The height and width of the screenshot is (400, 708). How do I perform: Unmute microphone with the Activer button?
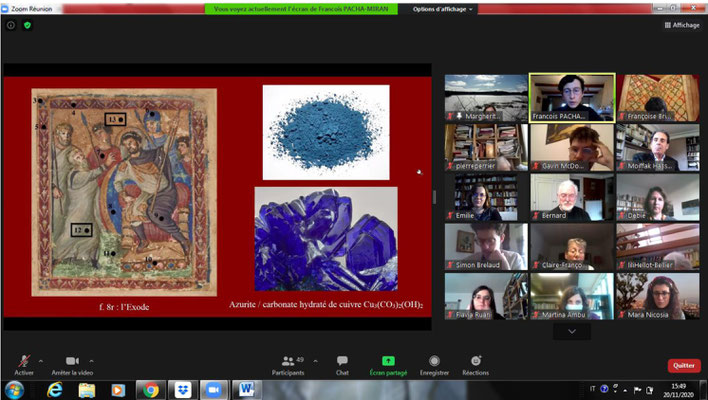24,365
